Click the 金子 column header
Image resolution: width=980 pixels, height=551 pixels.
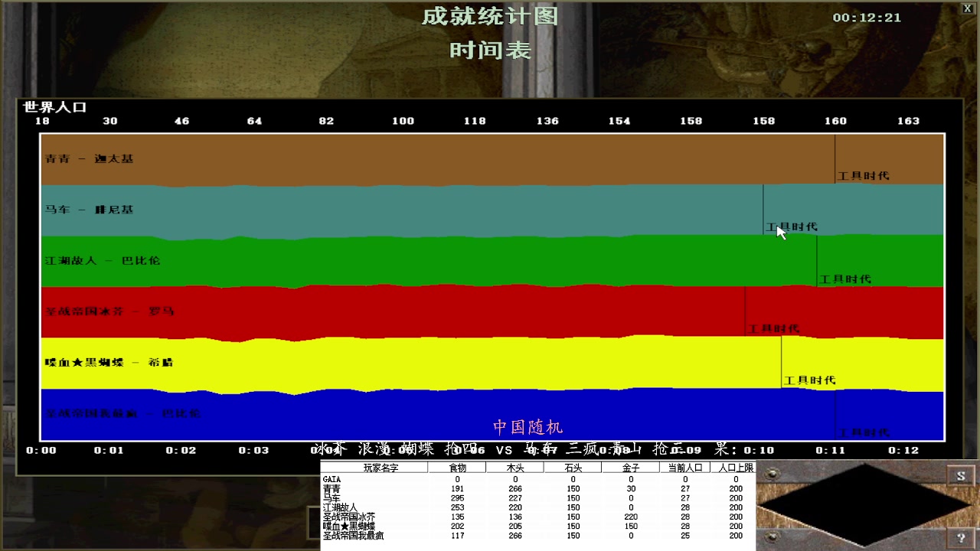tap(631, 468)
